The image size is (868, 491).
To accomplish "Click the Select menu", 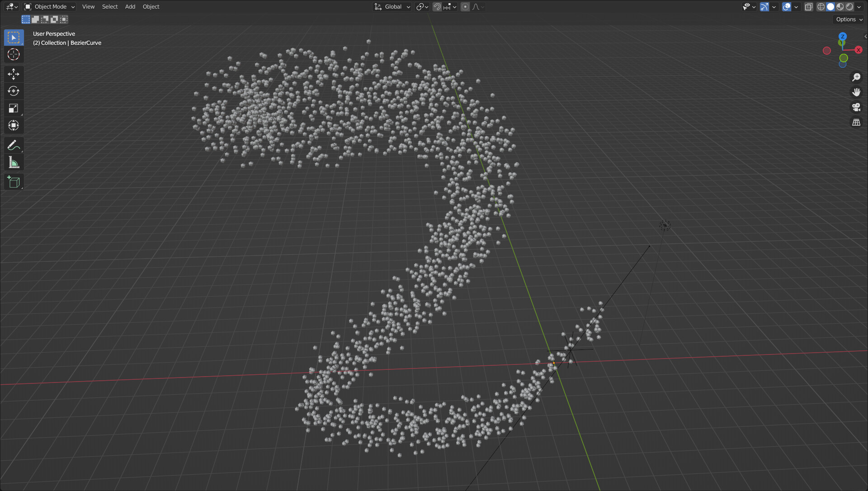I will coord(109,6).
